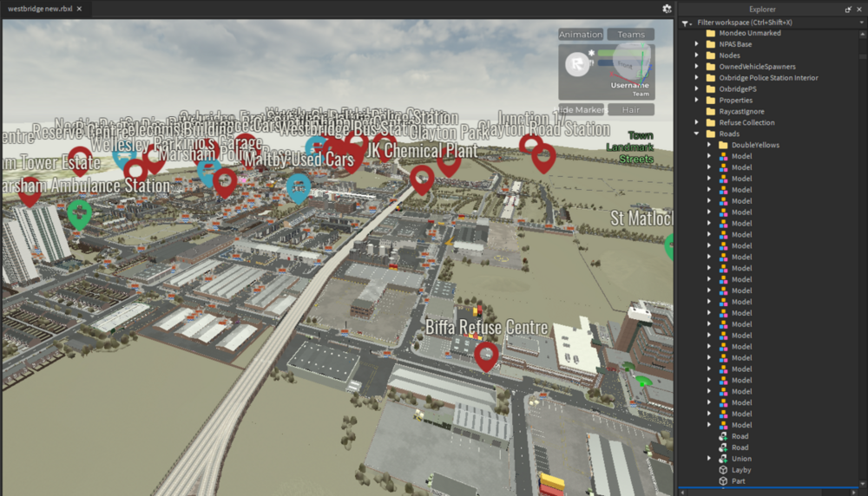Close the Explorer panel with the X icon
Image resolution: width=868 pixels, height=496 pixels.
(x=859, y=10)
